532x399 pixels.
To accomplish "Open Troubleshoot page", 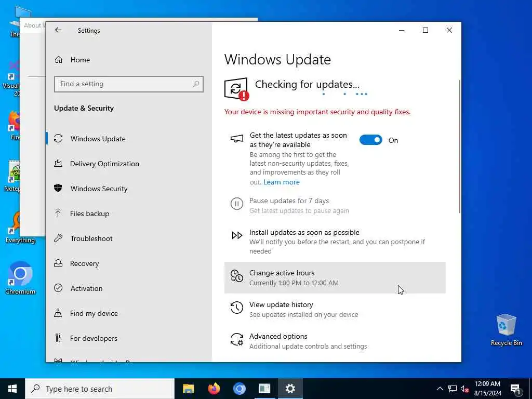I will [x=129, y=238].
